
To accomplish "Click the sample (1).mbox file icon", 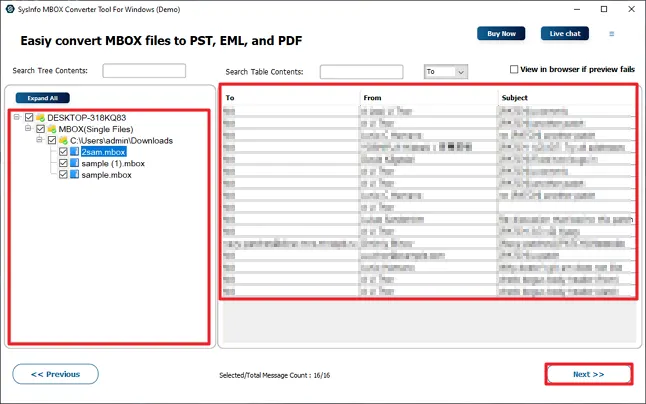I will (75, 163).
